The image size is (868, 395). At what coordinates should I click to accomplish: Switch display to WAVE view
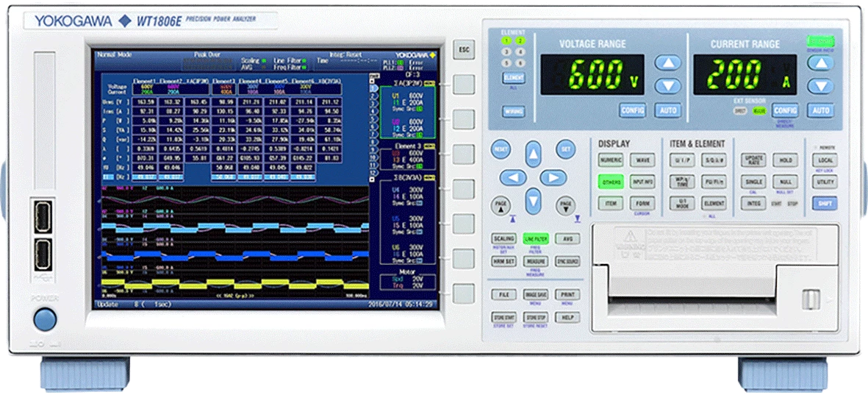click(x=642, y=160)
